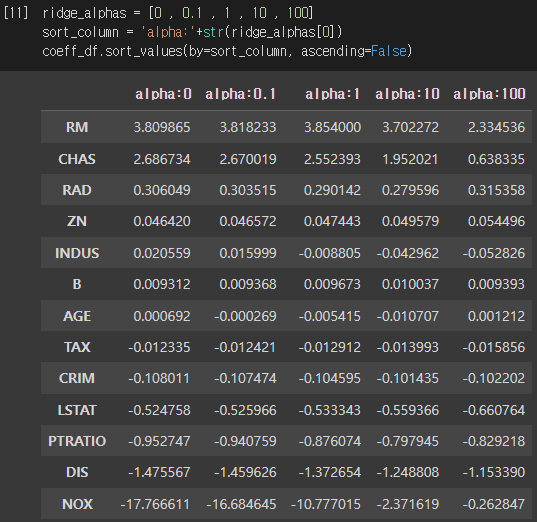Viewport: 537px width, 522px height.
Task: Select the RM row label
Action: [x=77, y=127]
